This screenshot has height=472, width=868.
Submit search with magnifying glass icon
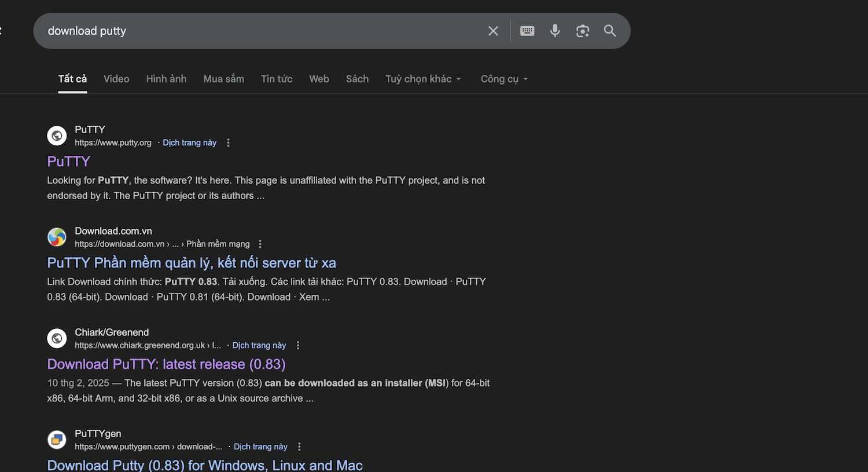pyautogui.click(x=610, y=31)
